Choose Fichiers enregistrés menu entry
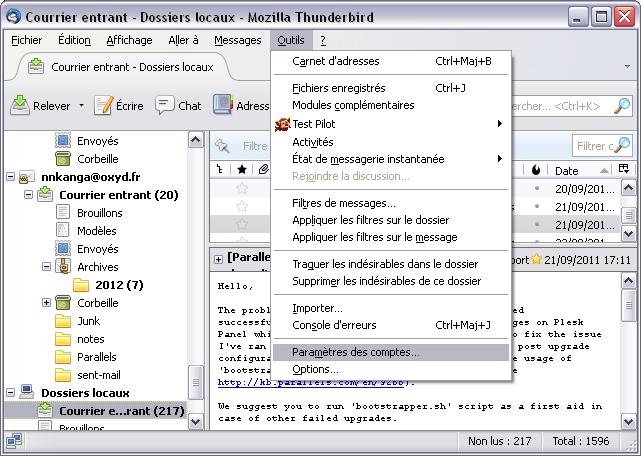Screen dimensions: 641x456 point(391,88)
